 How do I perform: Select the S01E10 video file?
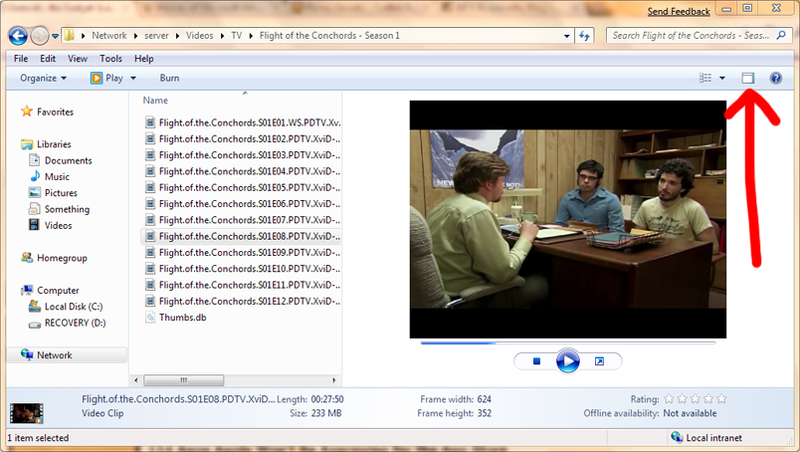click(242, 269)
